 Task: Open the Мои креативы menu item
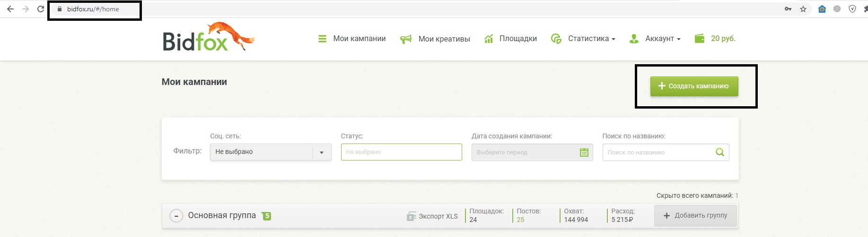coord(444,39)
